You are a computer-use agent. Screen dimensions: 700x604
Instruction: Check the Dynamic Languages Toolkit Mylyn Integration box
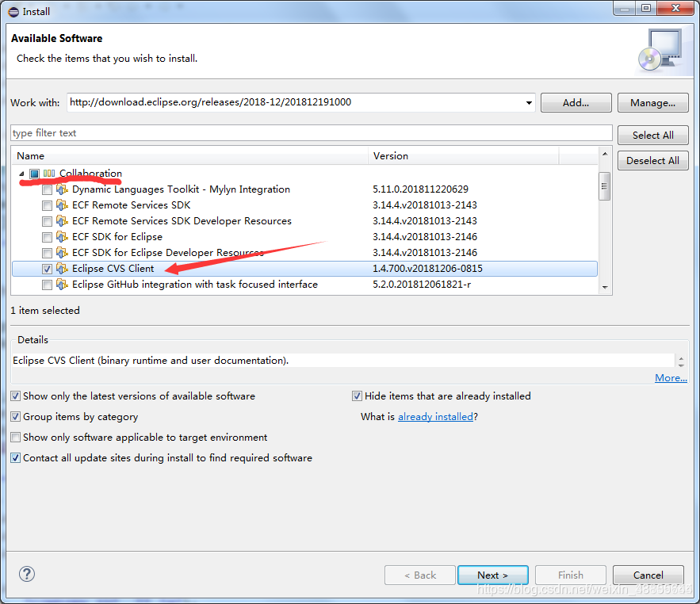47,189
